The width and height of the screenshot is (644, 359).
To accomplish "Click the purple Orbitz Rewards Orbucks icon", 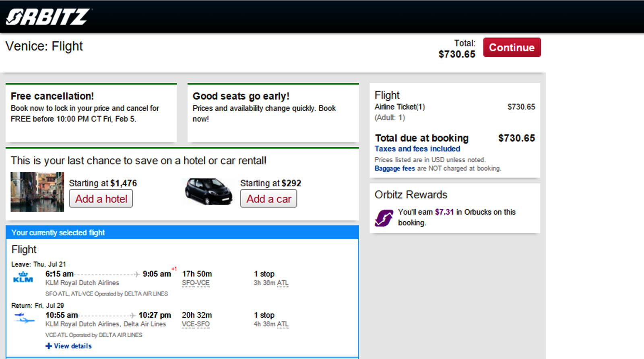I will point(384,218).
